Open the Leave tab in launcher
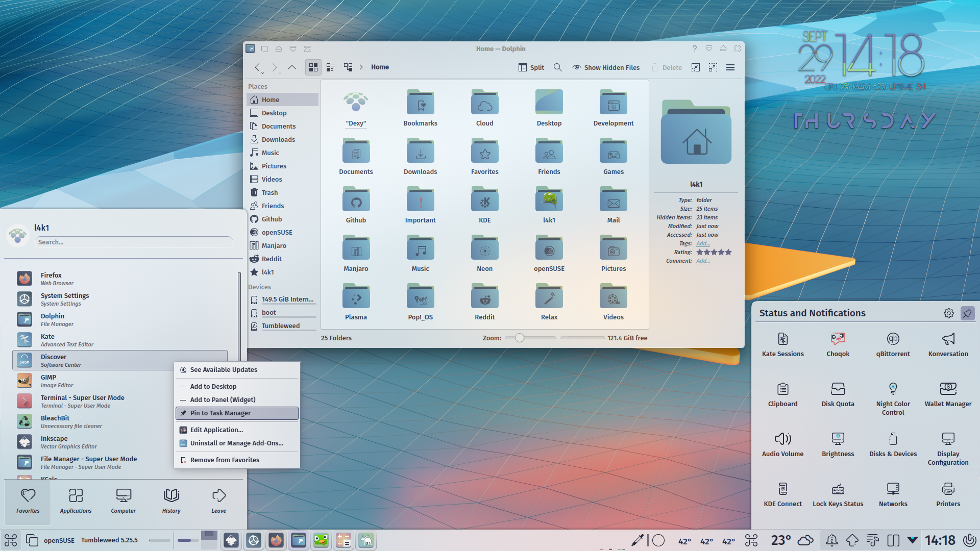The height and width of the screenshot is (551, 980). (x=218, y=502)
